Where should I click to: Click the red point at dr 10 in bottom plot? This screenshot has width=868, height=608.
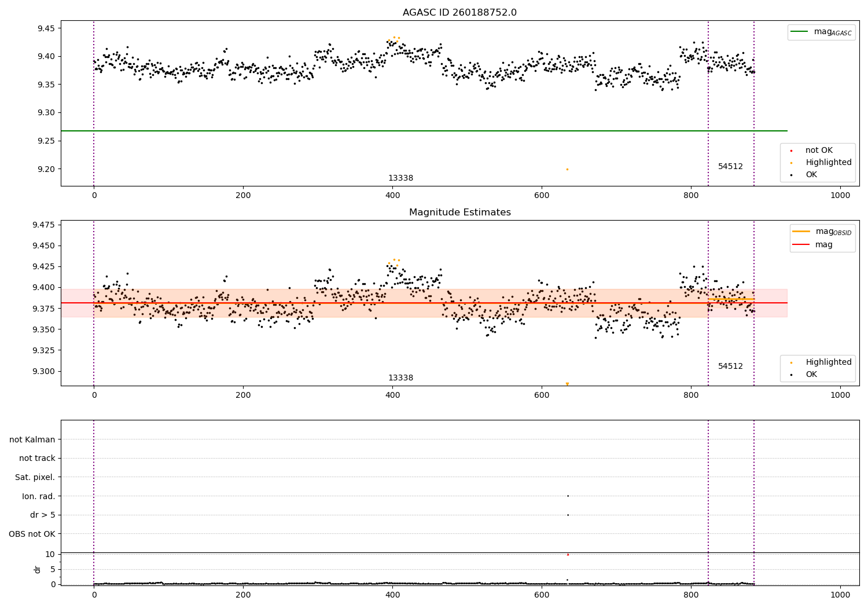568,554
